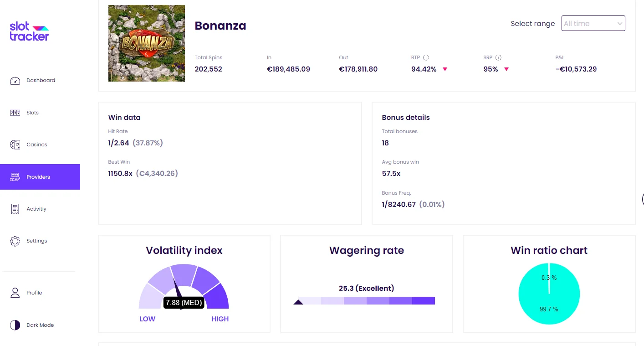Click the Providers icon in the sidebar
The height and width of the screenshot is (346, 644).
[x=15, y=177]
